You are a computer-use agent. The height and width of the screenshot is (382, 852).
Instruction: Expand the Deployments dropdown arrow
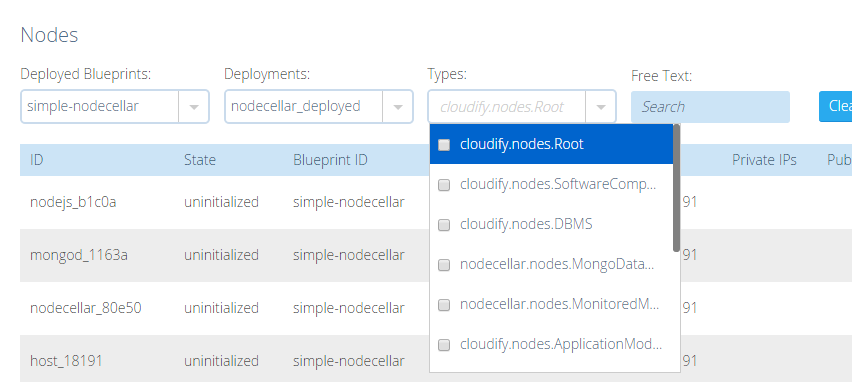398,107
